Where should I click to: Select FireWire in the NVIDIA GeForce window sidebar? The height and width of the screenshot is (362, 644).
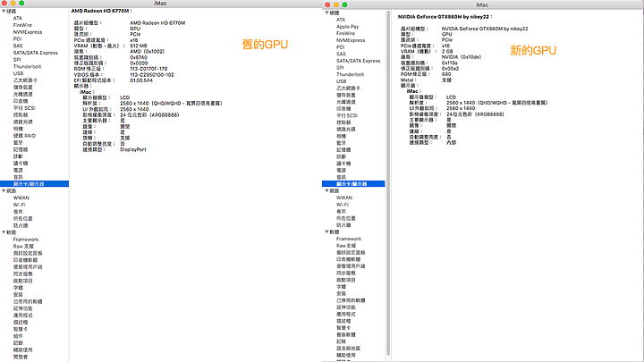click(345, 34)
